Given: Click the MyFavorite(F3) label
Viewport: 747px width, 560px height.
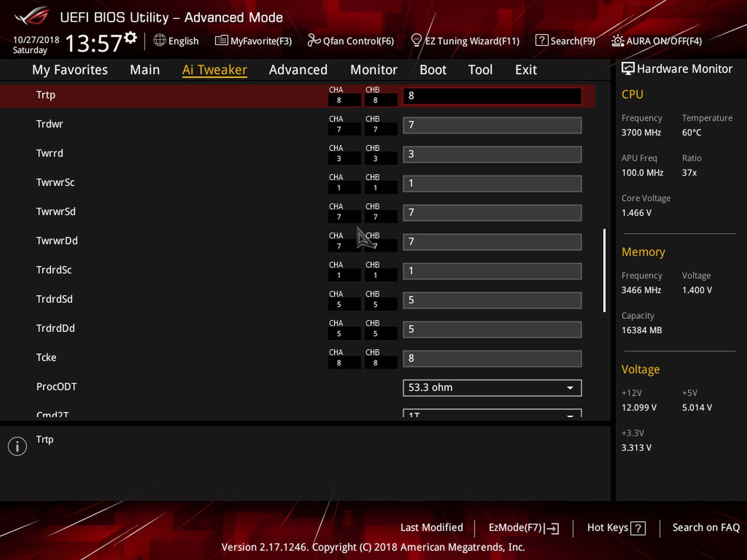Looking at the screenshot, I should point(261,41).
